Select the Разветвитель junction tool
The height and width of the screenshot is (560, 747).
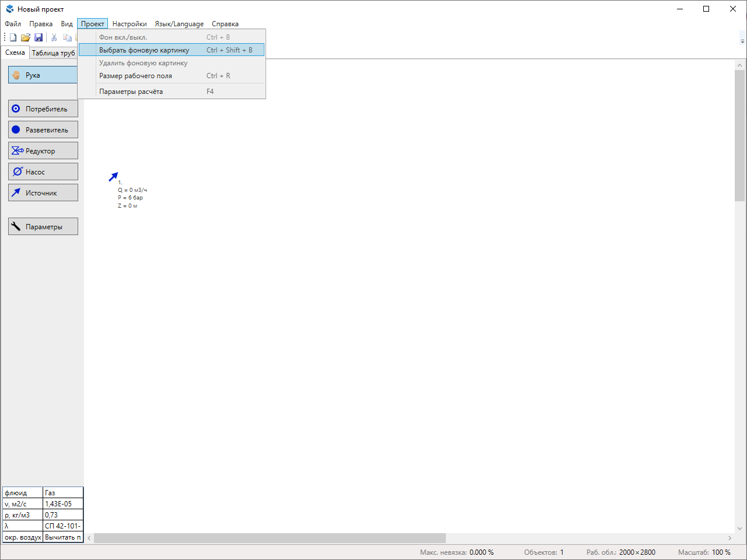click(x=43, y=130)
